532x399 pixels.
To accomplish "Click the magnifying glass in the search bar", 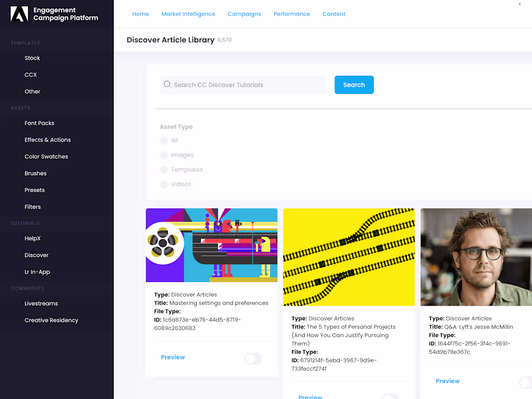I will click(x=167, y=84).
